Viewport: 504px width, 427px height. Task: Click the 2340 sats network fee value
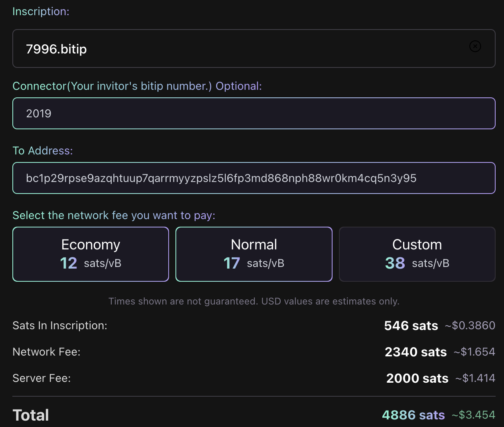pyautogui.click(x=415, y=352)
